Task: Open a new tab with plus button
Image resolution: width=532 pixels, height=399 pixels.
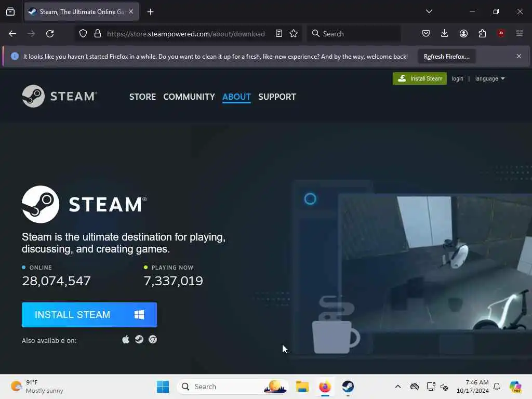Action: click(x=150, y=12)
